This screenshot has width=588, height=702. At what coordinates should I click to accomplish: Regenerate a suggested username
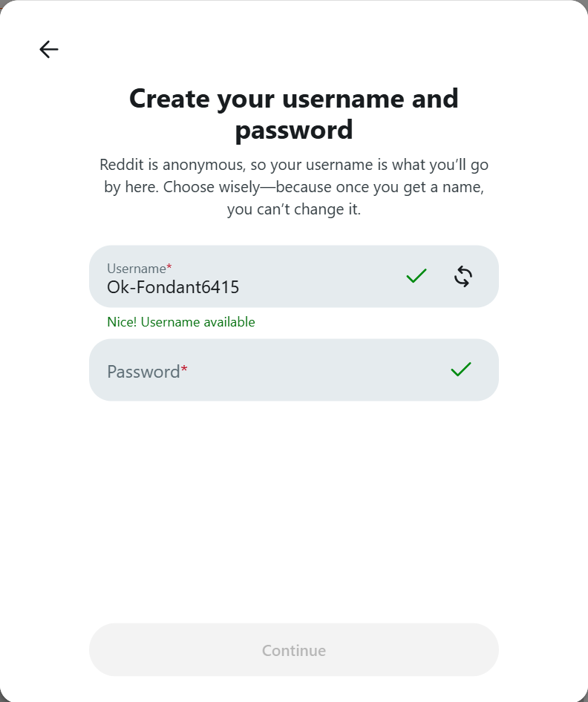(463, 277)
